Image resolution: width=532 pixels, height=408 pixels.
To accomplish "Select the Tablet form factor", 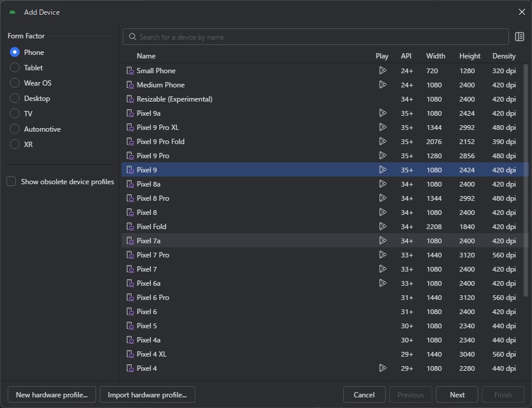I will [x=15, y=68].
